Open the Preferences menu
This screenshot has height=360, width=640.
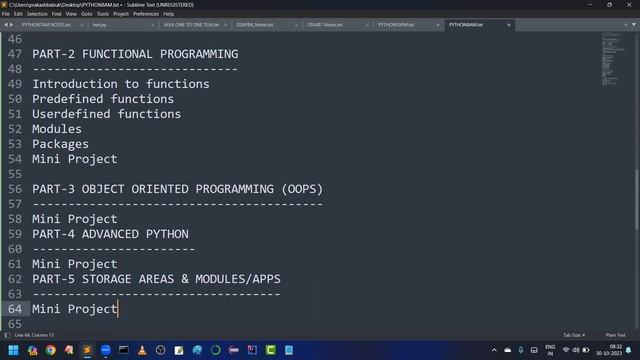coord(146,14)
